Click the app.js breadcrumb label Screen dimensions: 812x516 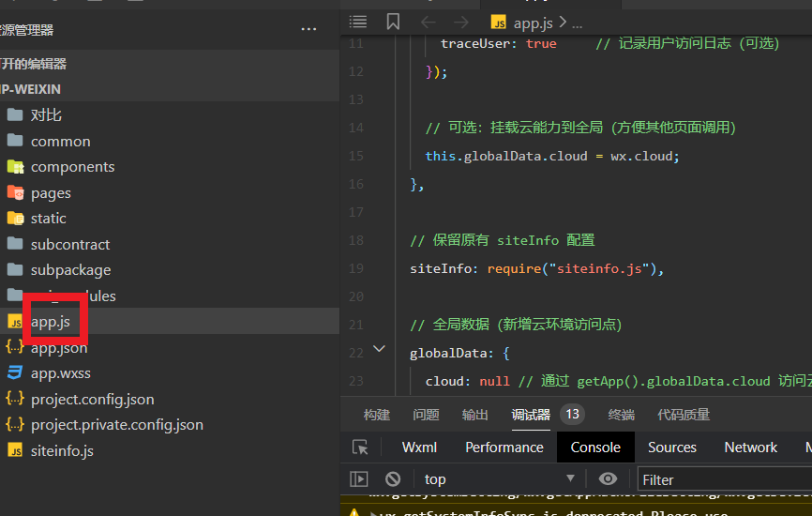point(533,23)
